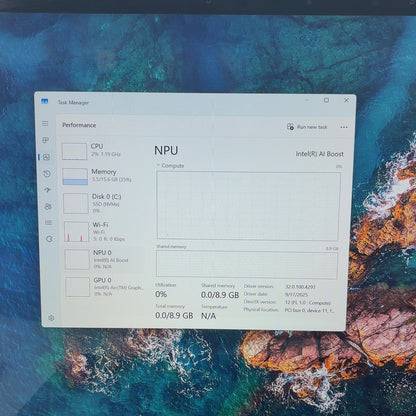This screenshot has height=416, width=416.
Task: Click the DirectX version value
Action: 307,303
